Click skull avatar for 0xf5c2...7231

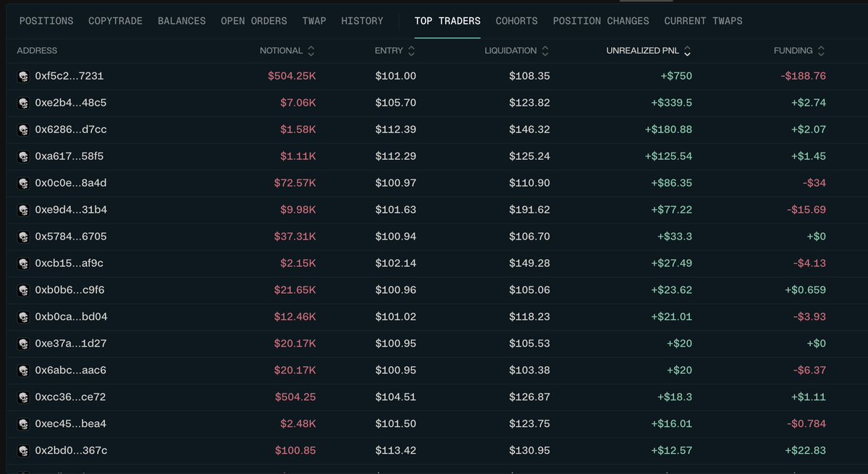(23, 76)
